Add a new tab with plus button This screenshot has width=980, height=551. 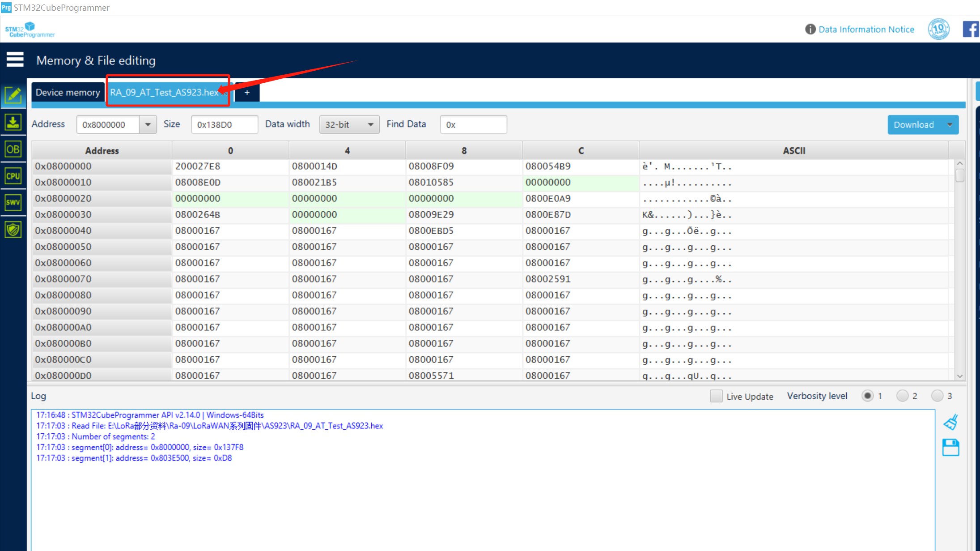coord(247,92)
